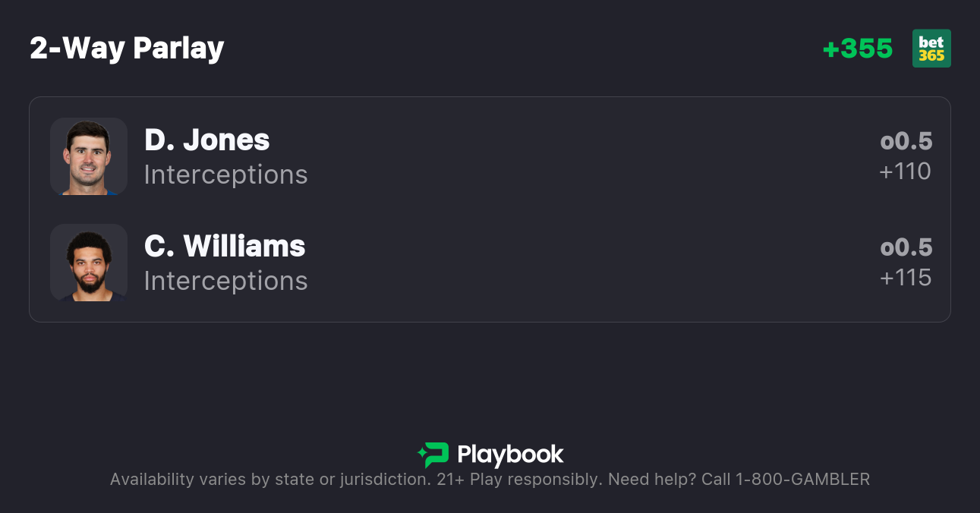
Task: Select Interceptions label under D. Jones
Action: (225, 175)
